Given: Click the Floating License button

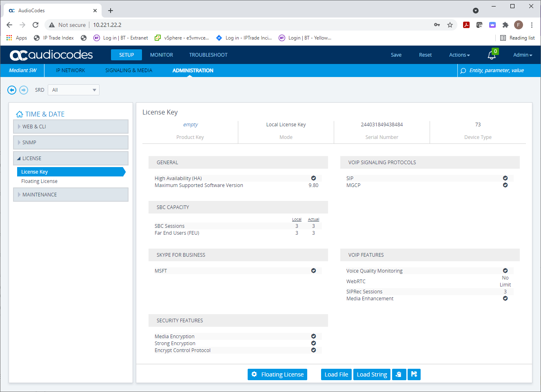Looking at the screenshot, I should point(277,374).
